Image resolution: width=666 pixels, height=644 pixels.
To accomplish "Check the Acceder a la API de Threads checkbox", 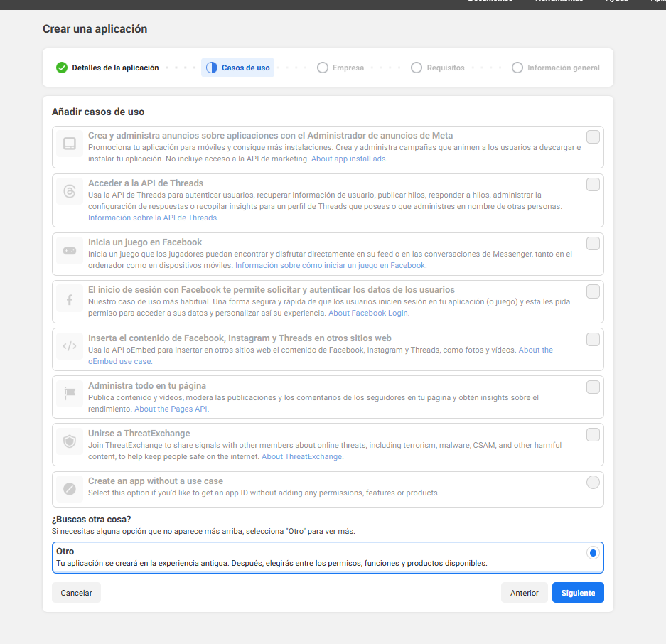I will pos(593,185).
